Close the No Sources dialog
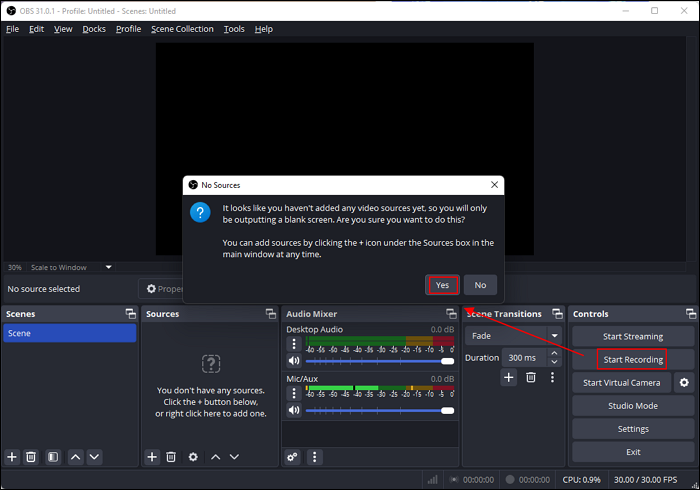700x490 pixels. pos(494,185)
